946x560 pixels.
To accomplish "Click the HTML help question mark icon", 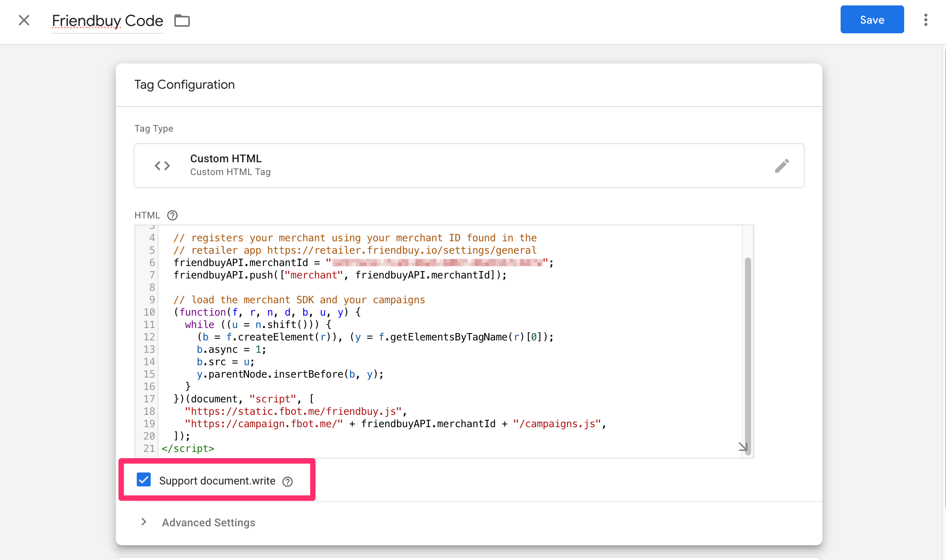I will (x=172, y=215).
